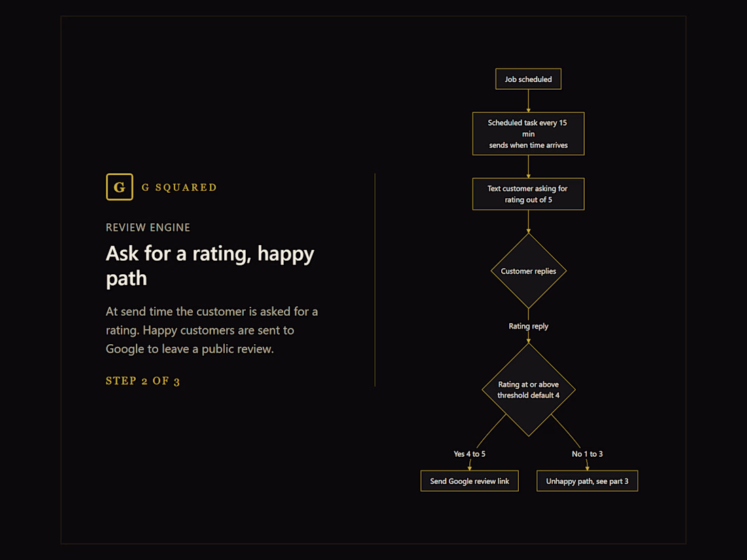Viewport: 747px width, 560px height.
Task: Select the Ask for a rating heading
Action: point(210,265)
